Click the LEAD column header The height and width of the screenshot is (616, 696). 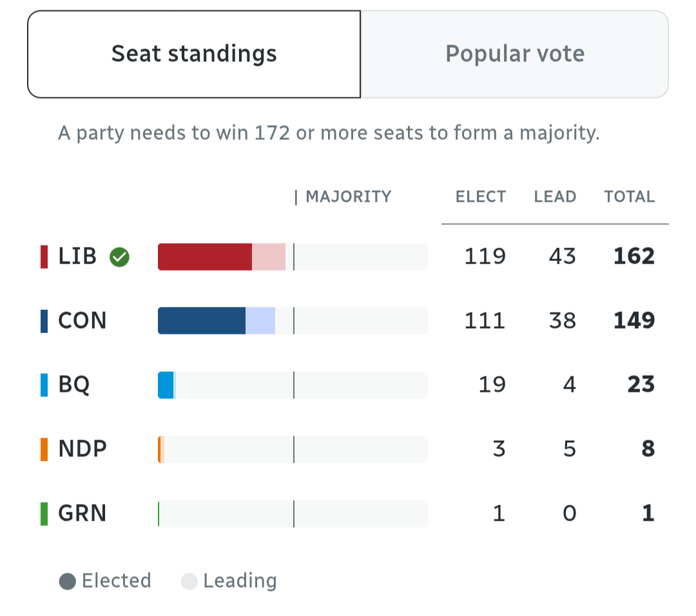[x=555, y=197]
